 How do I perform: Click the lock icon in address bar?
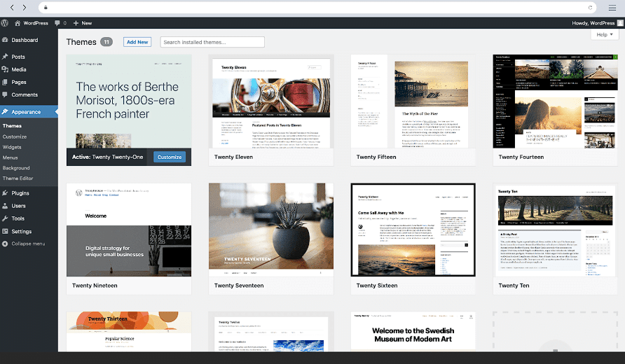coord(46,7)
